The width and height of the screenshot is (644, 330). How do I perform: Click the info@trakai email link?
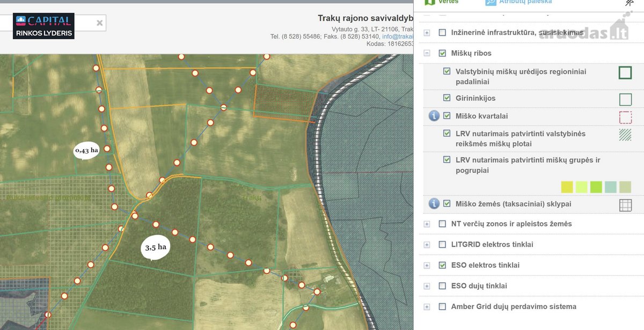pos(398,36)
